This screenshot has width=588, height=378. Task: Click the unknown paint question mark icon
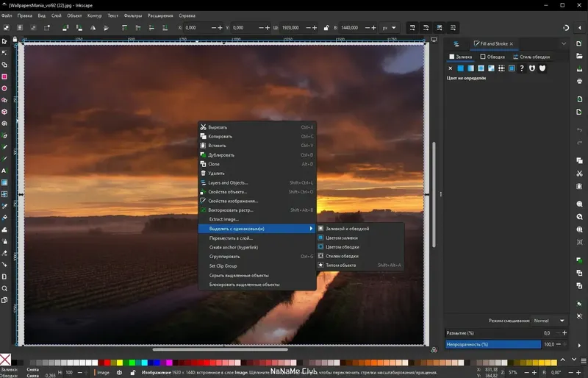tap(522, 68)
